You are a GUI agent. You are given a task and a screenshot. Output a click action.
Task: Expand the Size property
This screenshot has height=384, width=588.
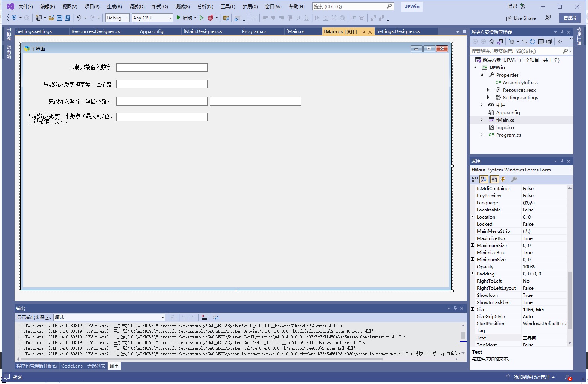tap(472, 309)
